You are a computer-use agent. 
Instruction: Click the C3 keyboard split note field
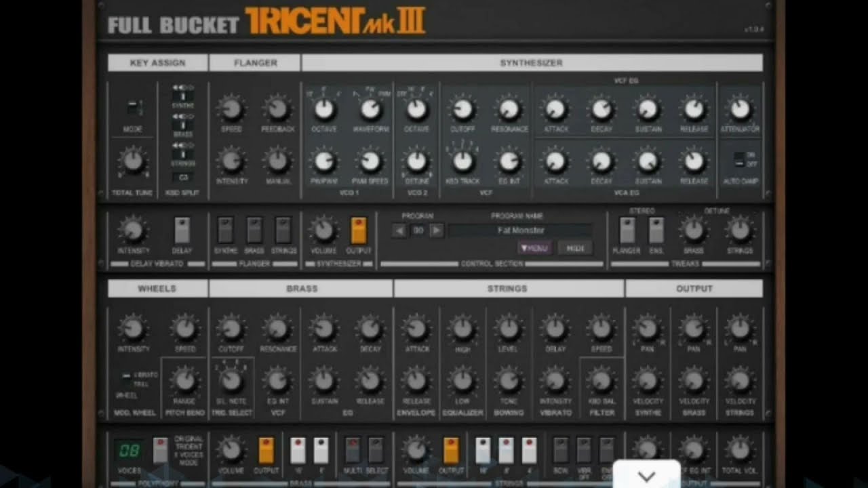(182, 178)
